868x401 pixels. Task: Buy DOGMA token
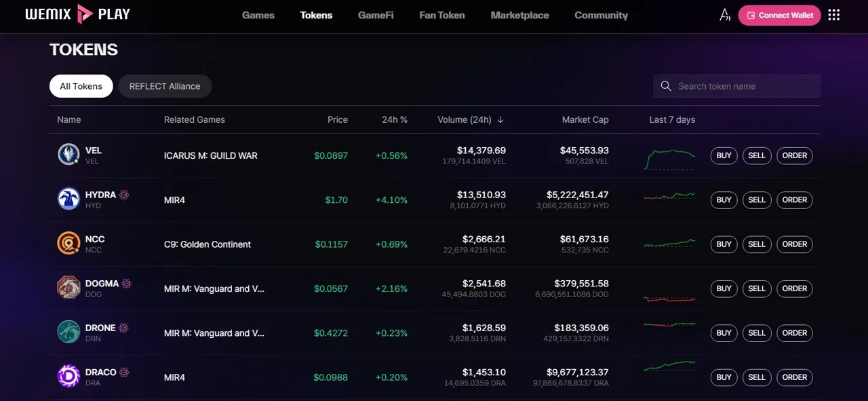[x=724, y=288]
